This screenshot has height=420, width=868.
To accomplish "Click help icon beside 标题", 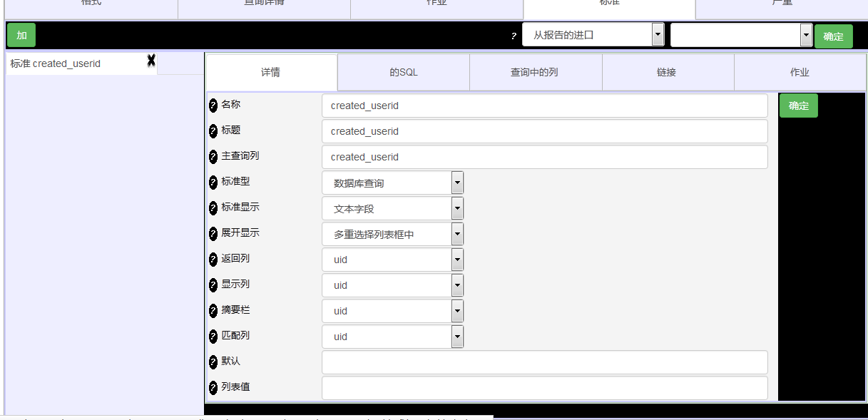I will (213, 131).
